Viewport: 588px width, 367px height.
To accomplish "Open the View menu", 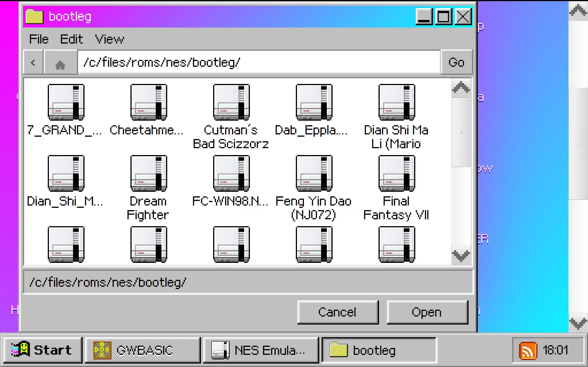I will click(x=109, y=39).
